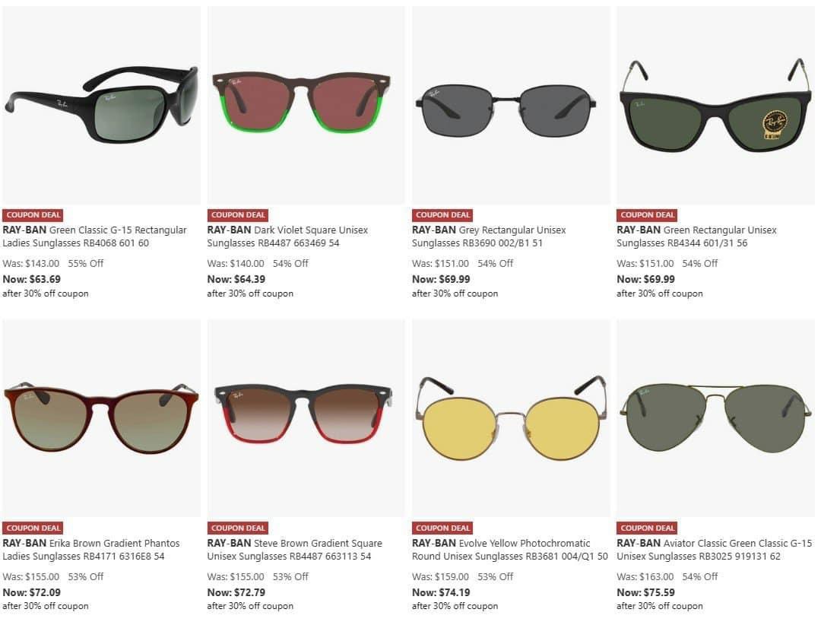
Task: Click the Grey Rectangular Unisex RB3690 title
Action: coord(489,236)
